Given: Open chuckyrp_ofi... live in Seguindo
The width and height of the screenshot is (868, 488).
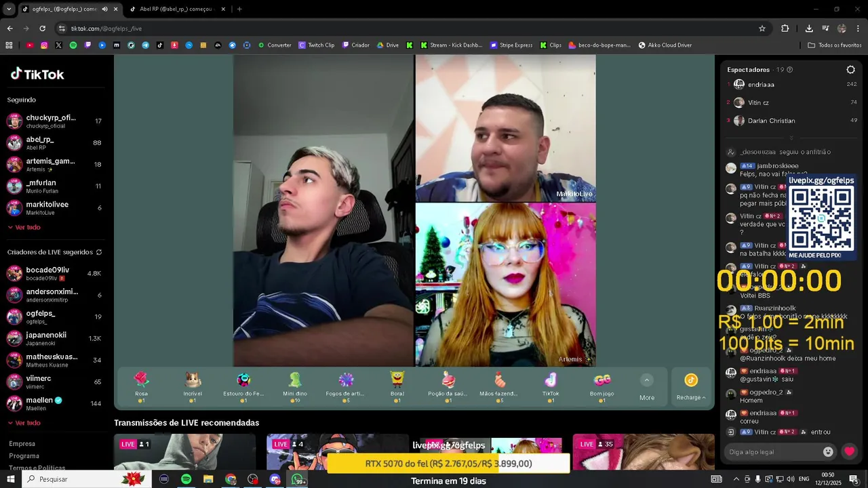Looking at the screenshot, I should 54,121.
